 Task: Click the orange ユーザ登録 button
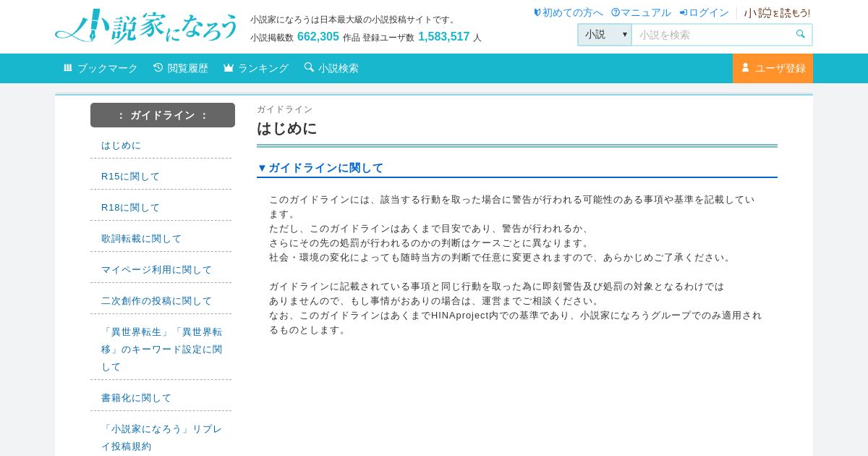pos(773,68)
